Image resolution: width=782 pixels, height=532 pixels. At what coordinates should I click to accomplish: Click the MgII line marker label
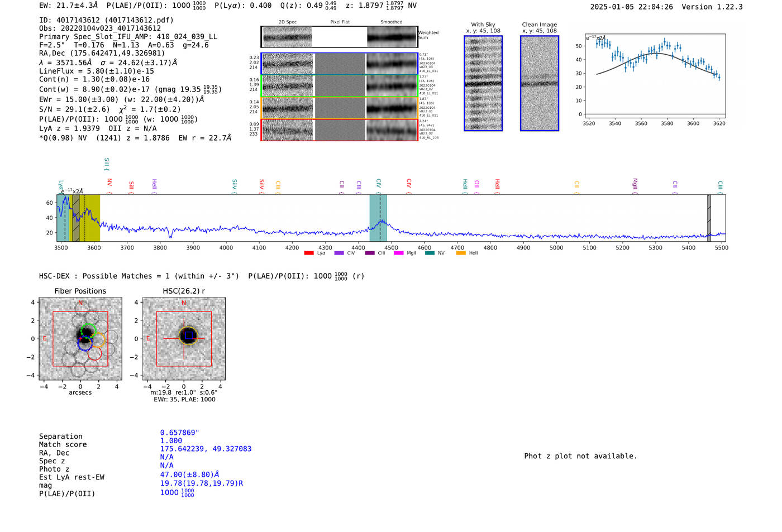[x=635, y=186]
